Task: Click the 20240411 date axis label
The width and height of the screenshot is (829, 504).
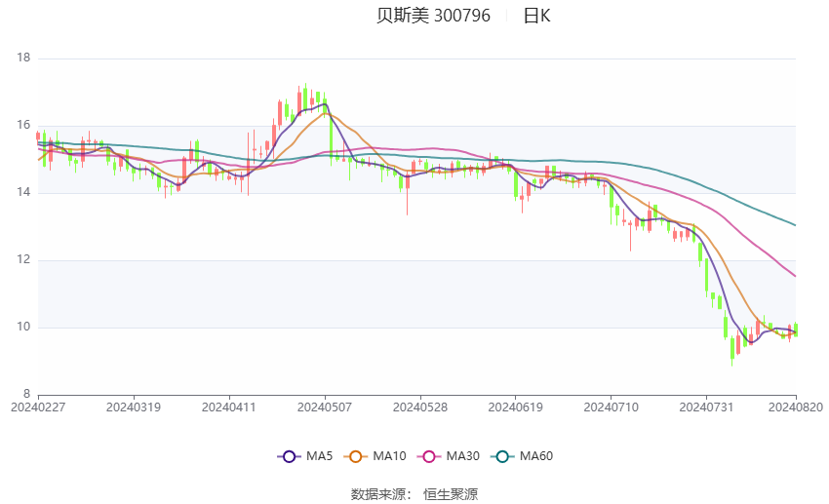Action: (x=229, y=407)
